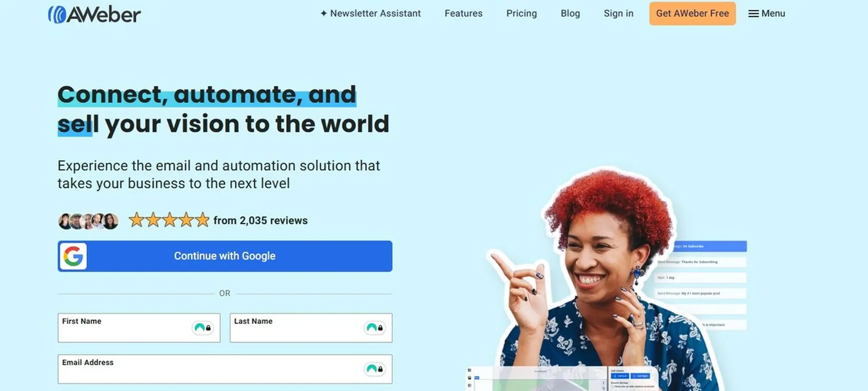Open the hamburger Menu icon
The width and height of the screenshot is (868, 391).
click(x=753, y=14)
